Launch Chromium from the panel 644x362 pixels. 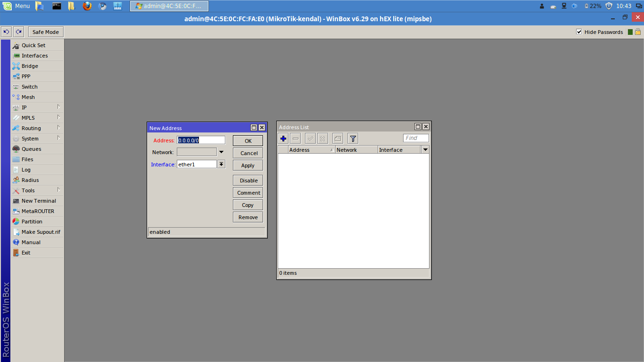(x=102, y=6)
